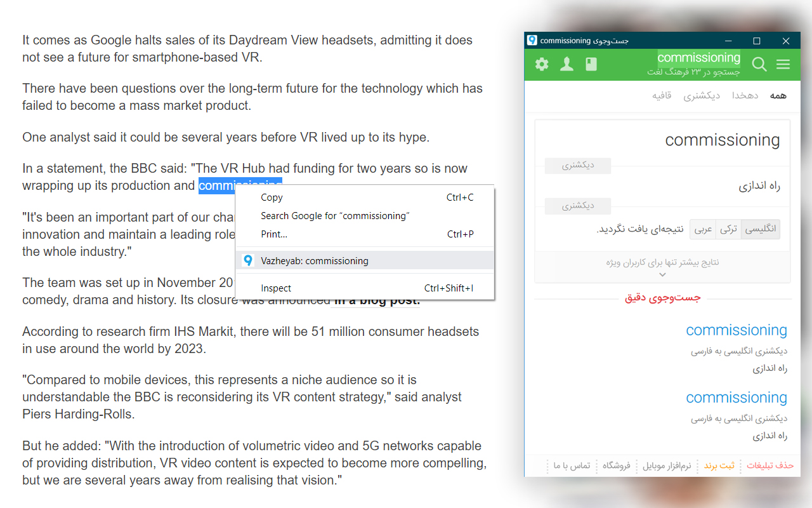Click the large commissioning heading in result card
This screenshot has width=812, height=508.
723,140
